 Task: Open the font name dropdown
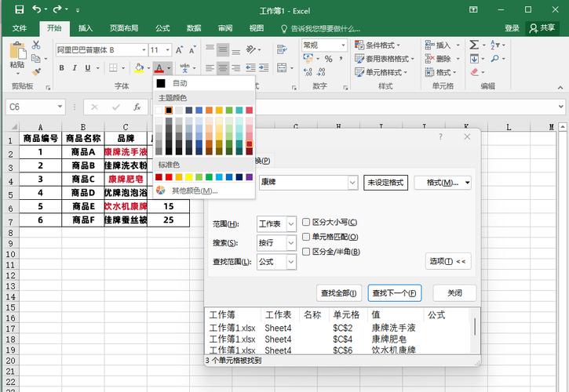click(144, 50)
